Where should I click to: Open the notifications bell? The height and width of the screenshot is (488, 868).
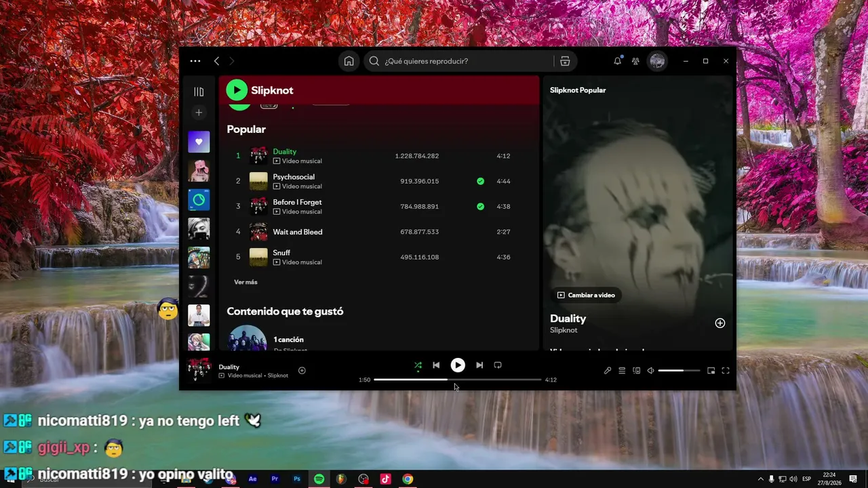[x=617, y=61]
